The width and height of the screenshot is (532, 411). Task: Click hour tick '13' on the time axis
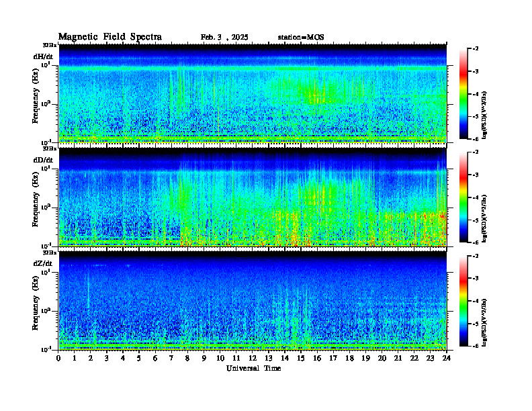(269, 359)
